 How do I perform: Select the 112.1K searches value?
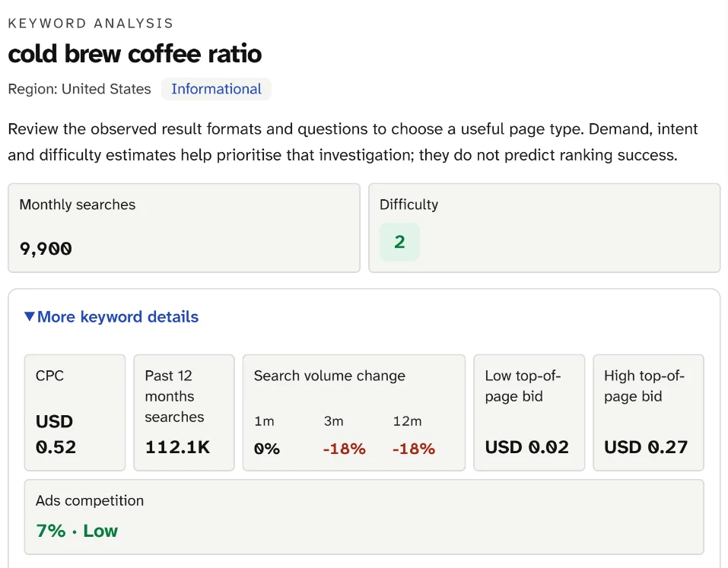pos(177,447)
